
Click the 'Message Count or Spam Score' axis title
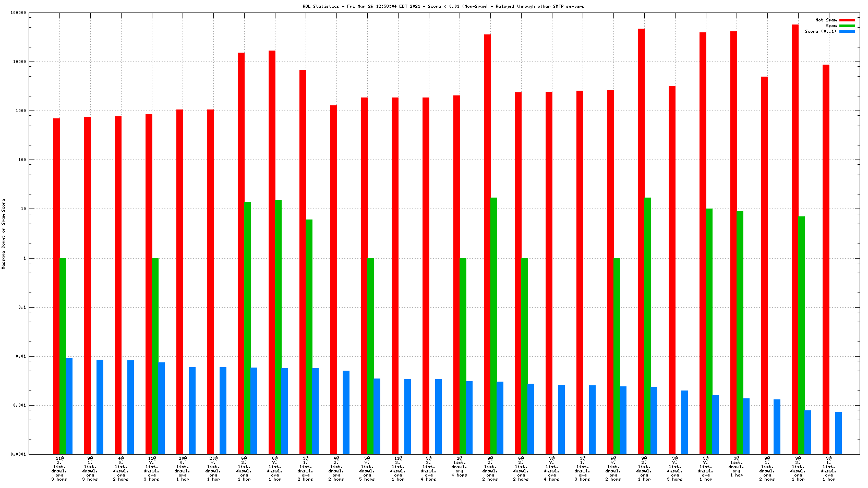tap(3, 234)
